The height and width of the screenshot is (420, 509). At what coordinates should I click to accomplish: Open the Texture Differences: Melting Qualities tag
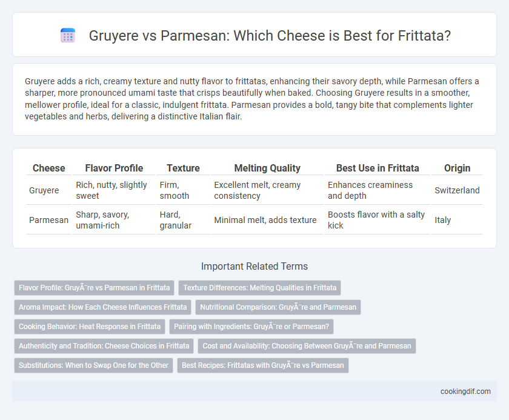coord(260,288)
